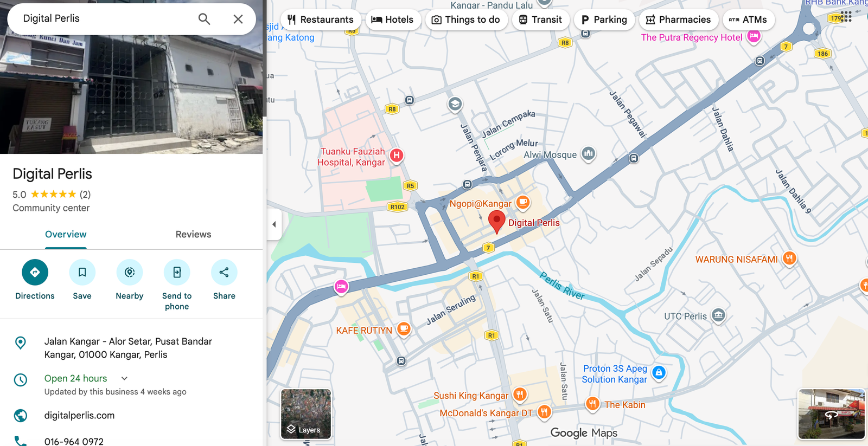Click the pink hotel marker near the highway
Image resolution: width=868 pixels, height=446 pixels.
click(x=341, y=287)
